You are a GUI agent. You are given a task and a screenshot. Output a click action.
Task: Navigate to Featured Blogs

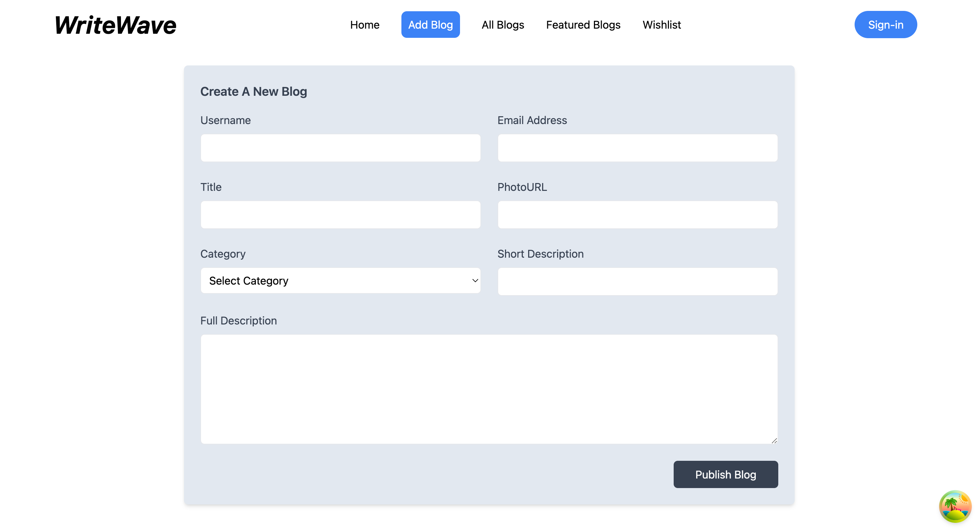click(x=583, y=25)
